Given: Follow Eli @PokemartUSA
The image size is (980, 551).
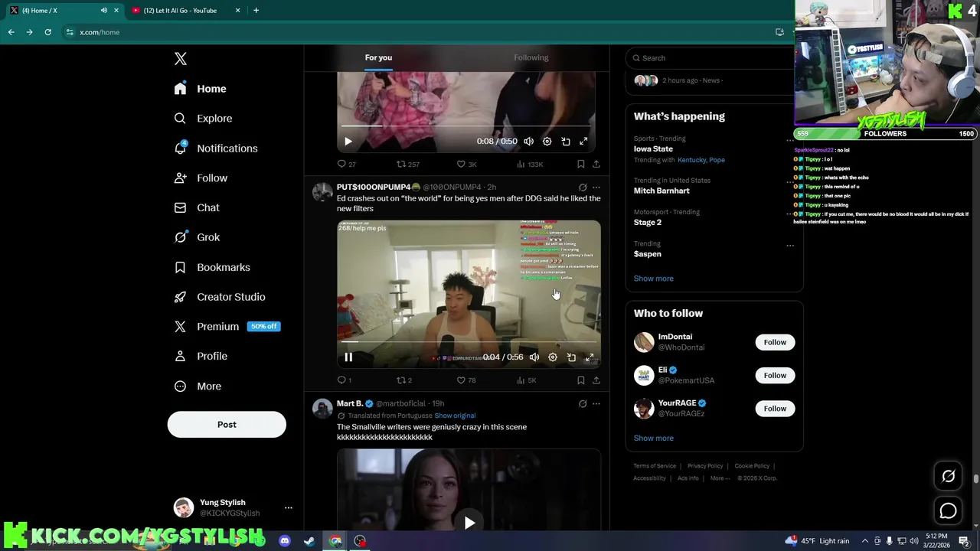Looking at the screenshot, I should (x=775, y=375).
